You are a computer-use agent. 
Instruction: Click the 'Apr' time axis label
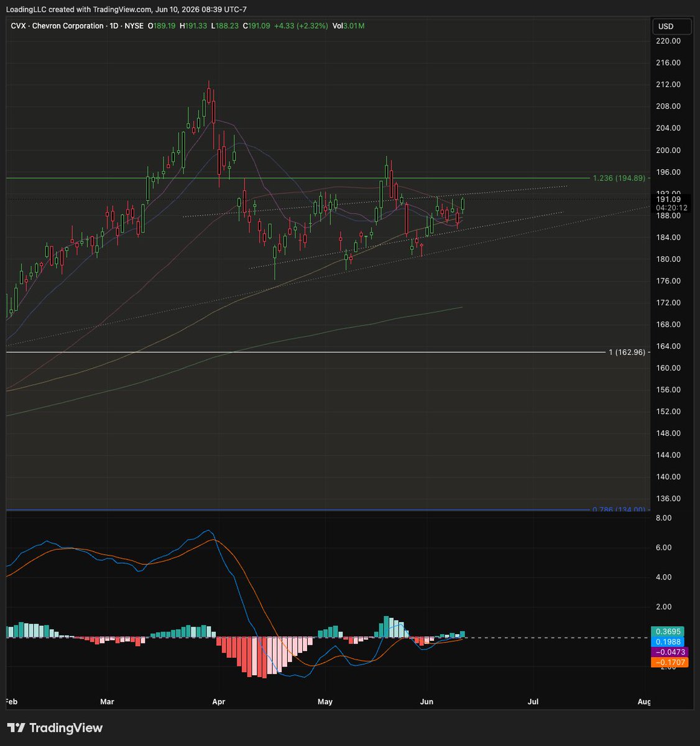pos(218,702)
